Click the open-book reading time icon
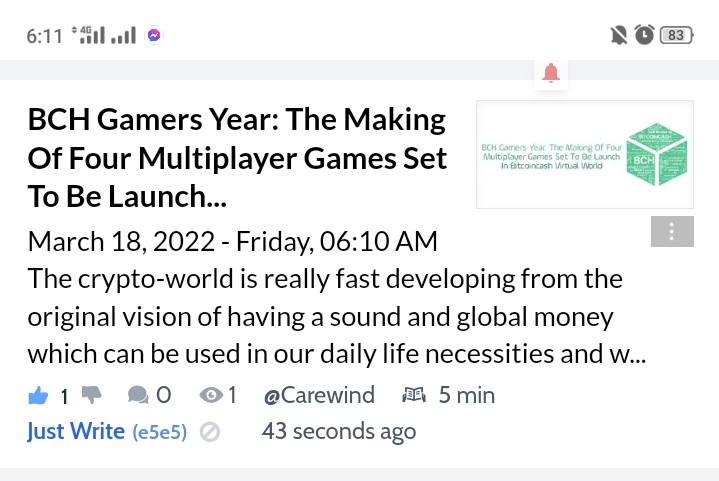The width and height of the screenshot is (719, 481). tap(414, 394)
